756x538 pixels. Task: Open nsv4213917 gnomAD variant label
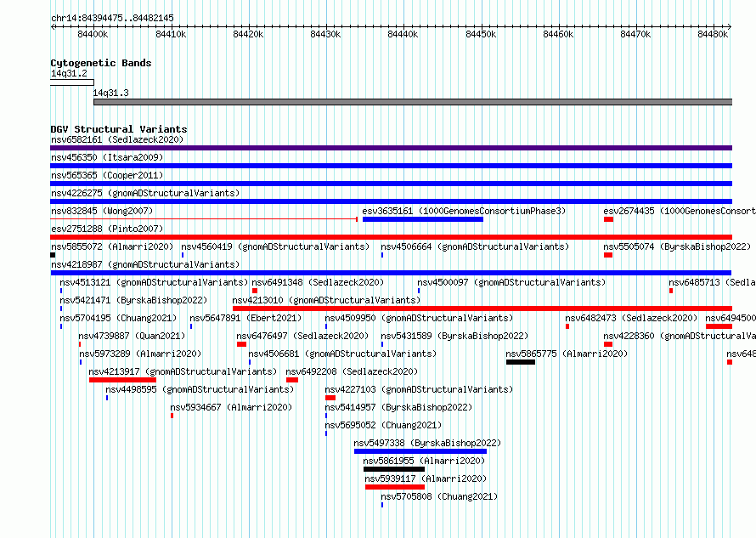point(183,371)
